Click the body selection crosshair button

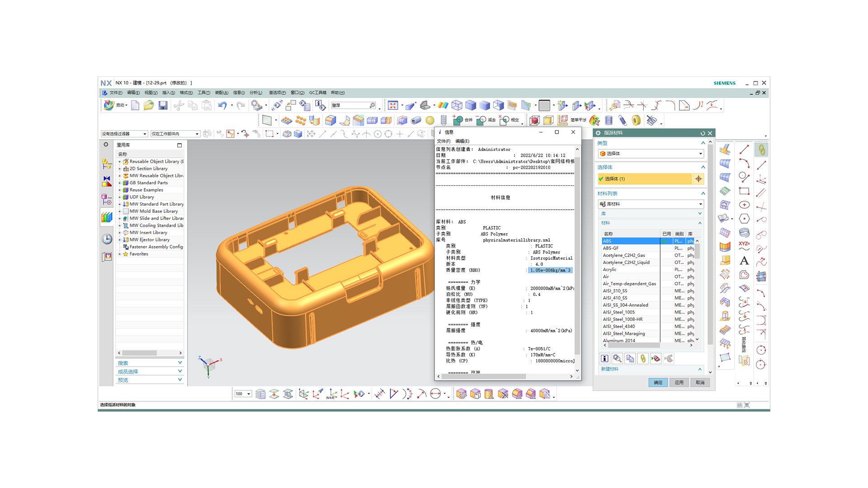point(698,179)
